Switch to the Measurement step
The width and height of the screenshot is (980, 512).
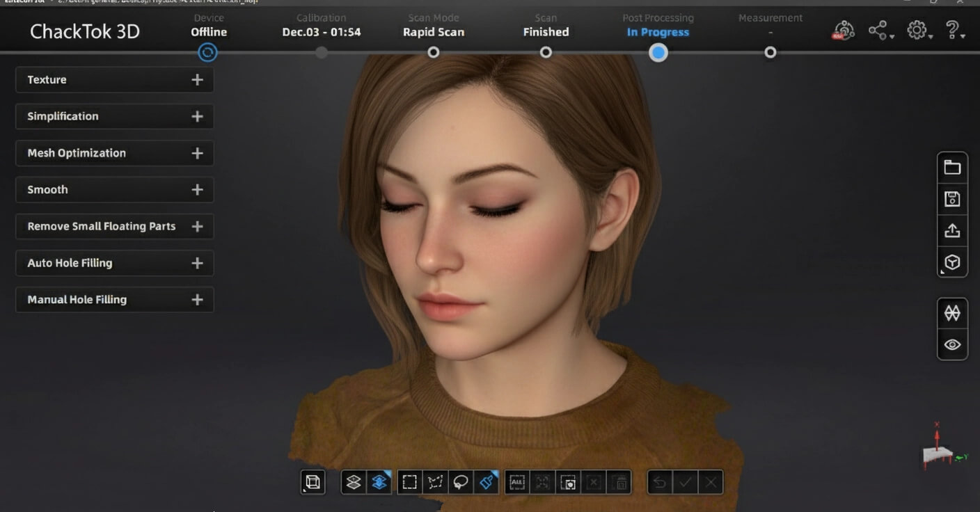pos(770,52)
